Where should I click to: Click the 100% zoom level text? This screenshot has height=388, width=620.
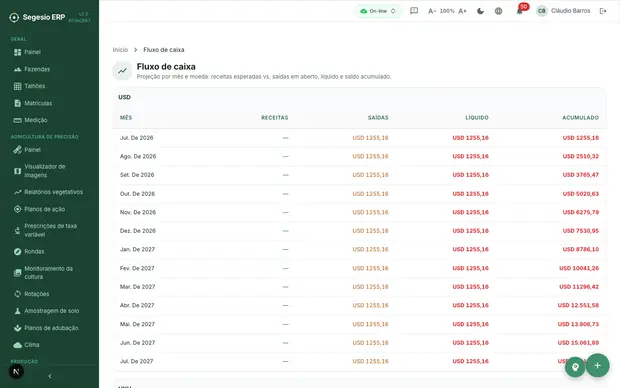pos(447,11)
